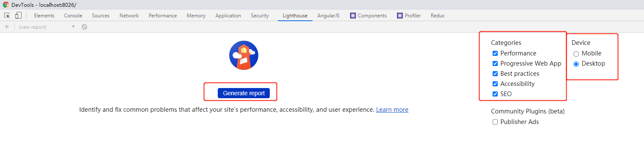
Task: Enable the Publisher Ads plugin checkbox
Action: (495, 122)
